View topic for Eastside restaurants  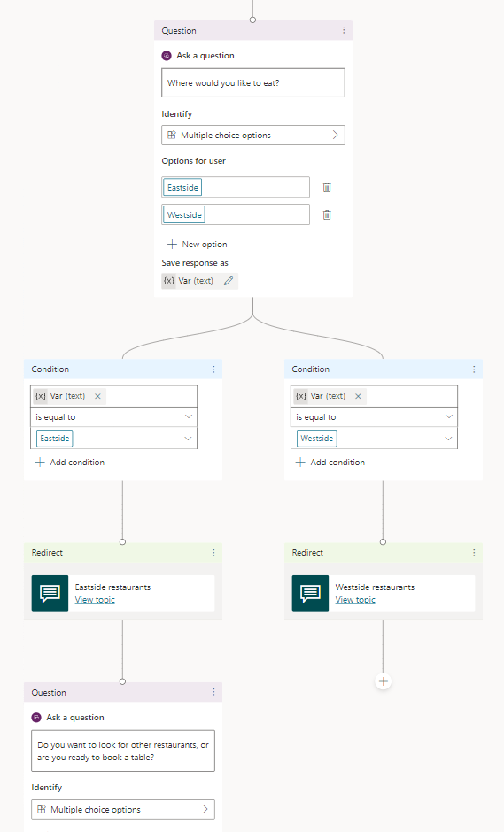(x=95, y=600)
